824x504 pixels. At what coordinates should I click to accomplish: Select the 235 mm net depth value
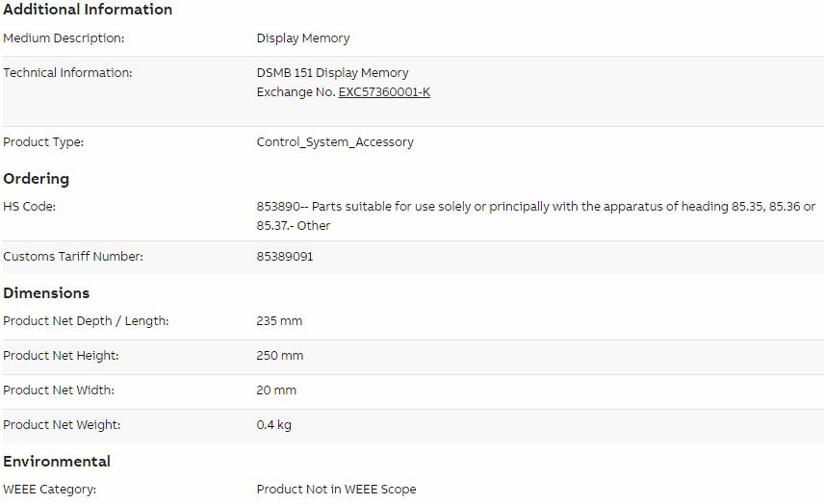pos(279,321)
